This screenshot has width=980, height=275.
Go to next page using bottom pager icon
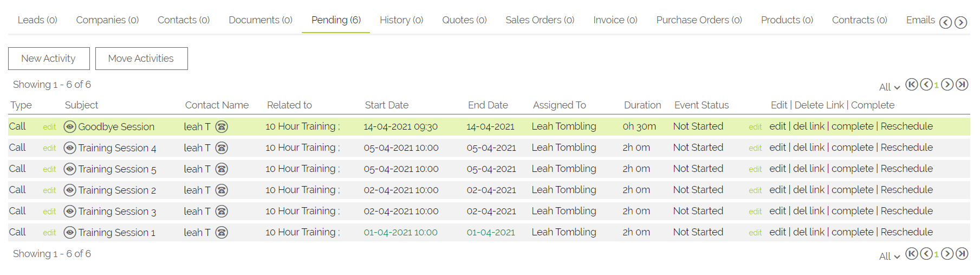947,254
